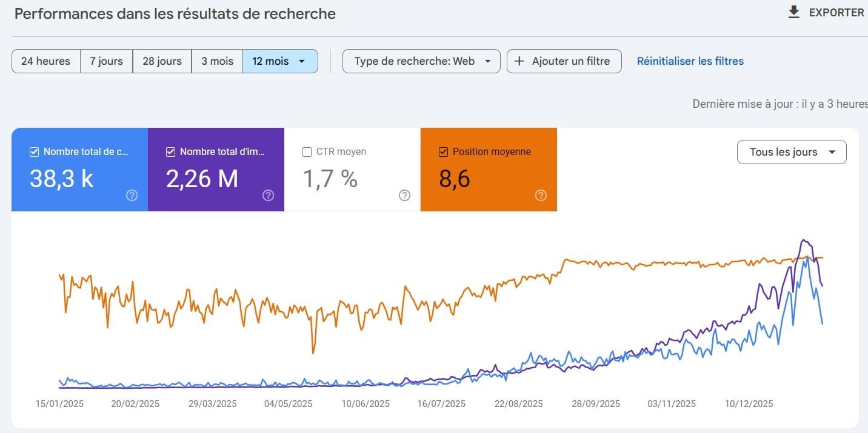Screen dimensions: 868x433
Task: Disable the Position moyenne checkbox
Action: [443, 151]
